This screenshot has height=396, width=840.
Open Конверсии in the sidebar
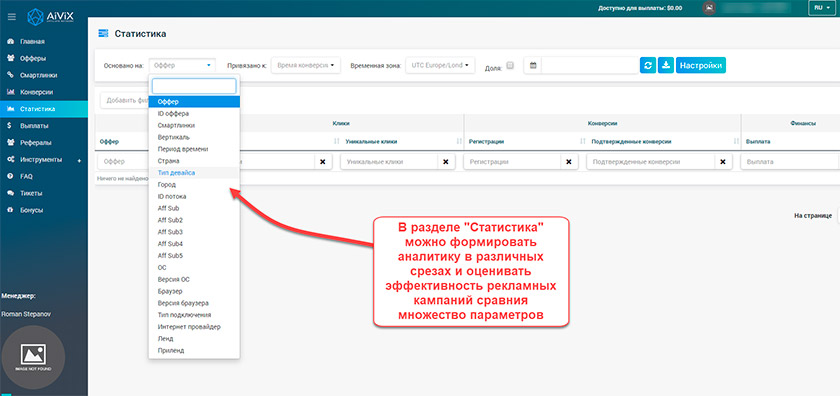click(x=36, y=92)
